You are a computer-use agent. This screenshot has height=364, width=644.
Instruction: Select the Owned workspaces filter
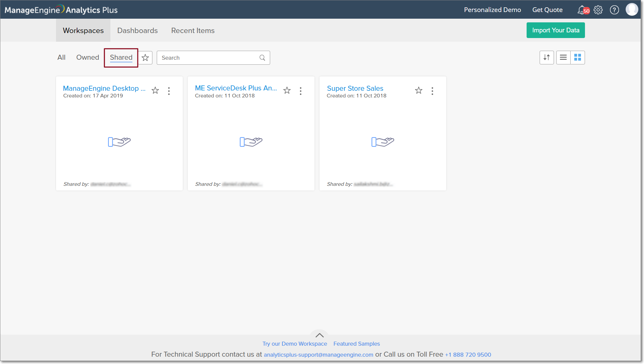[87, 57]
